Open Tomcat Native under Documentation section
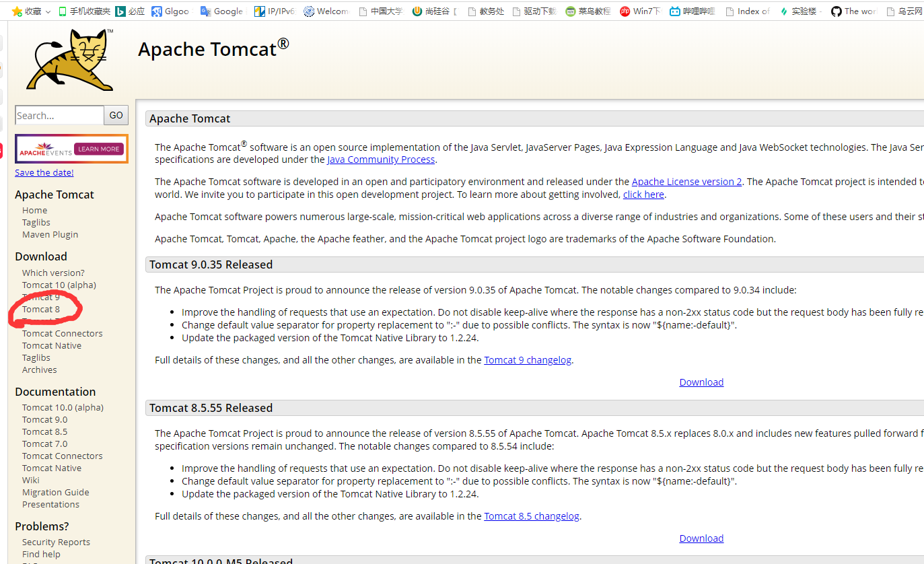Viewport: 924px width, 564px height. point(52,468)
